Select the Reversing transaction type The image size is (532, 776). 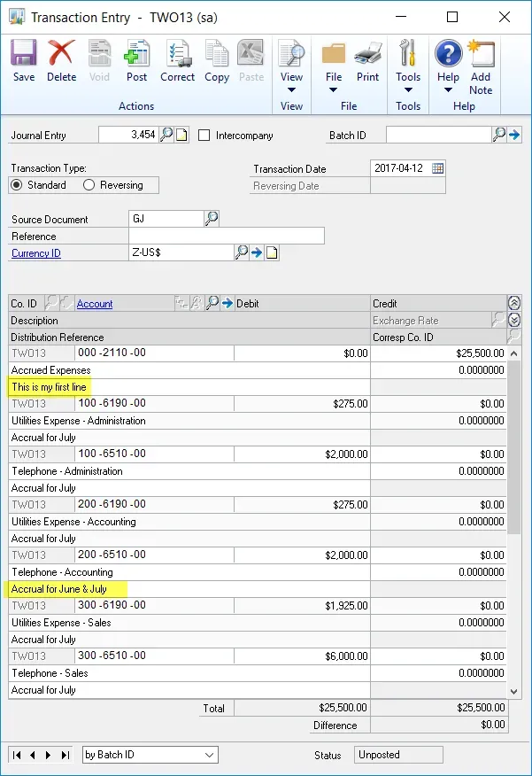pos(89,185)
